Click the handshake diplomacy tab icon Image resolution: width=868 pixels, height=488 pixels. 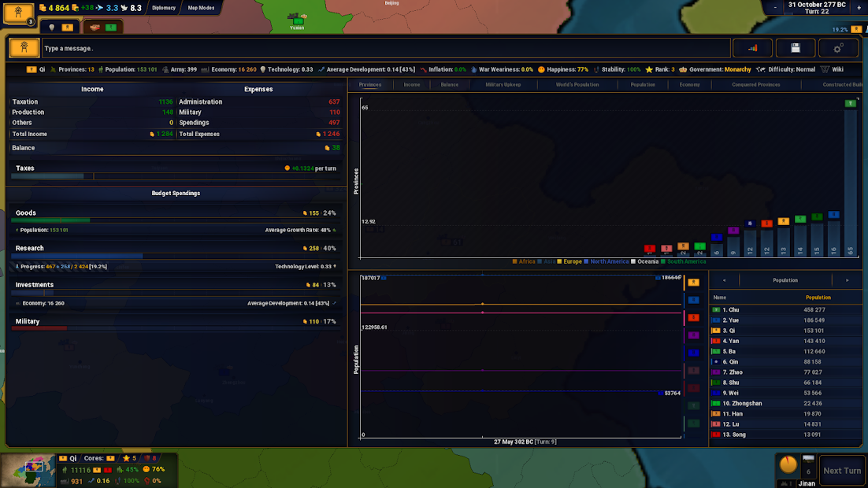pyautogui.click(x=95, y=28)
